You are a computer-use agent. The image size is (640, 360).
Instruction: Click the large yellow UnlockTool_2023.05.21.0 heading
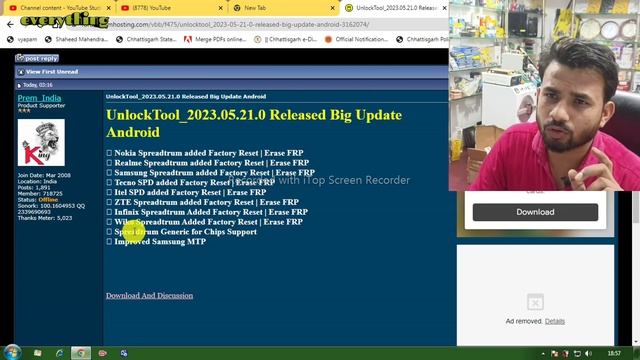[x=254, y=123]
